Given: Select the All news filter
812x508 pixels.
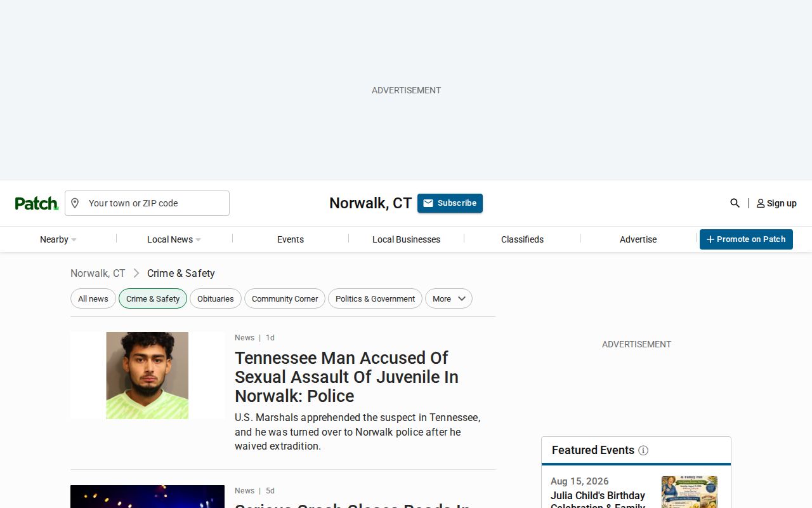Looking at the screenshot, I should [x=93, y=298].
